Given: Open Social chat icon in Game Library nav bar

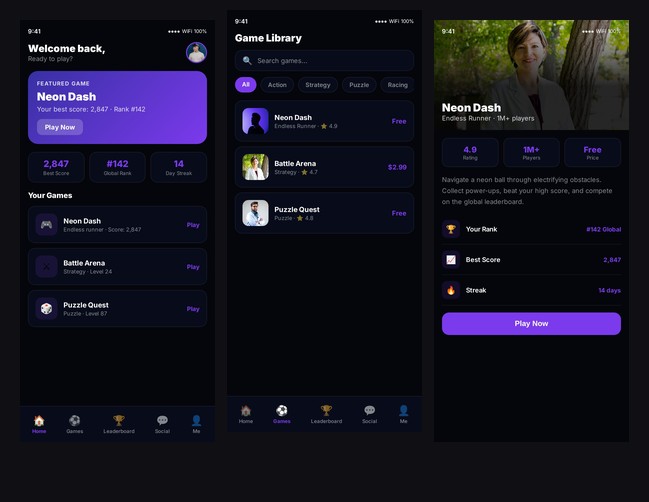Looking at the screenshot, I should coord(369,414).
